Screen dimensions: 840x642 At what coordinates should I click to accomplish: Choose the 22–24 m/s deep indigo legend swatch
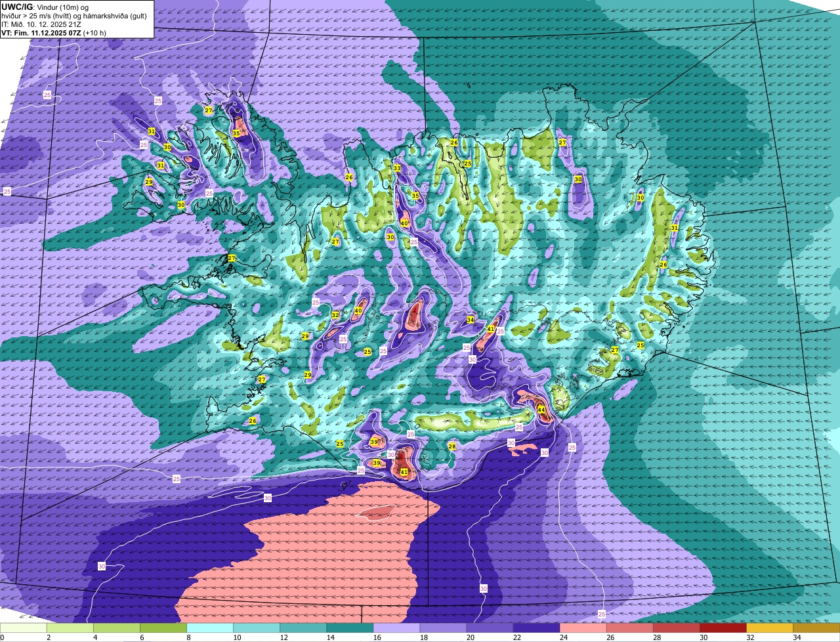click(x=537, y=628)
